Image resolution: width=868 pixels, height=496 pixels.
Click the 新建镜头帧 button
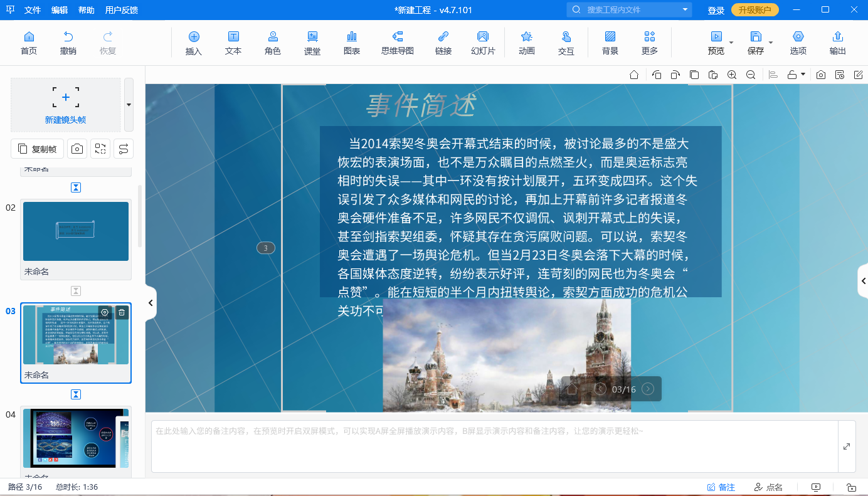pos(65,104)
